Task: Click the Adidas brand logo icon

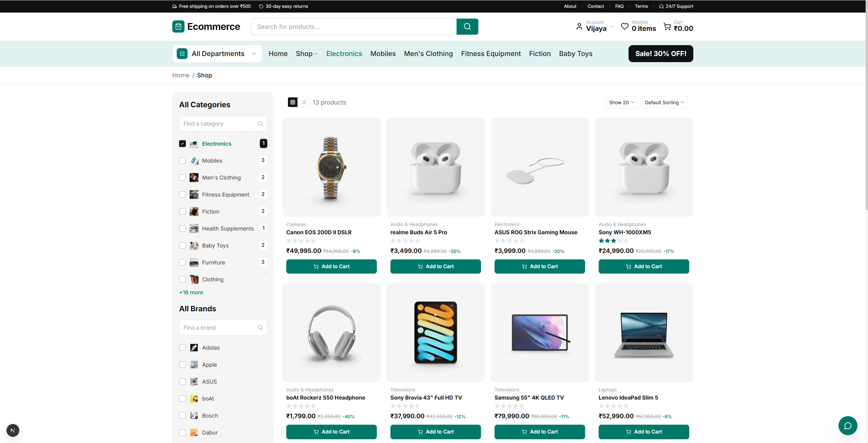Action: coord(194,348)
